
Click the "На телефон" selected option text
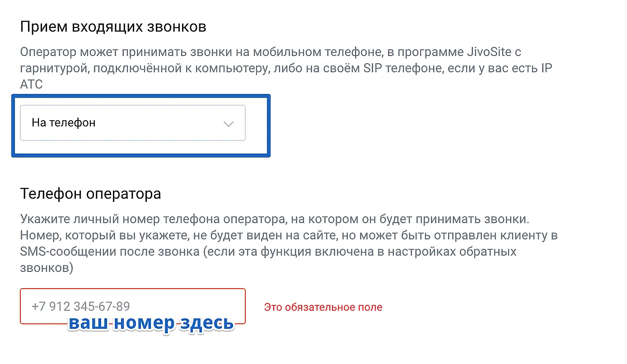tap(64, 123)
